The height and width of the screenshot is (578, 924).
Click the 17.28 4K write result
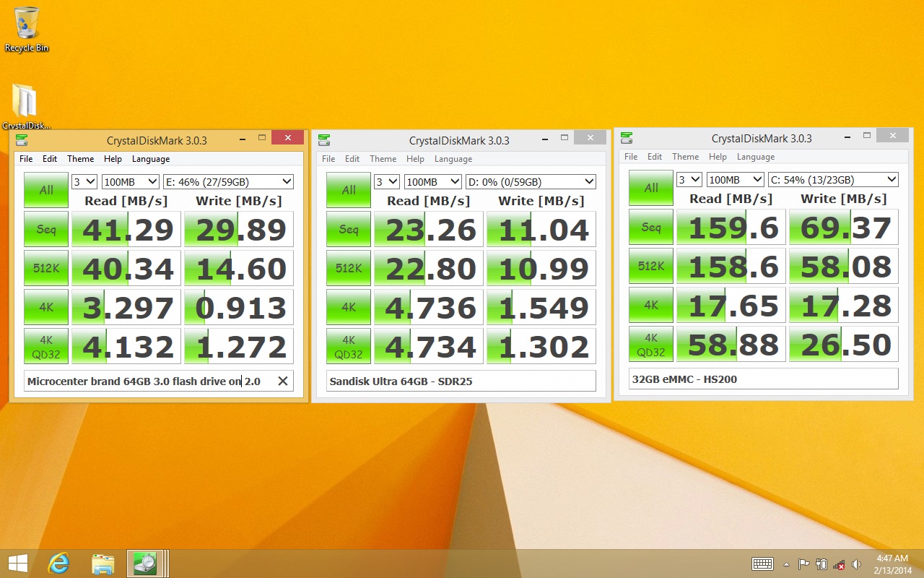[844, 305]
